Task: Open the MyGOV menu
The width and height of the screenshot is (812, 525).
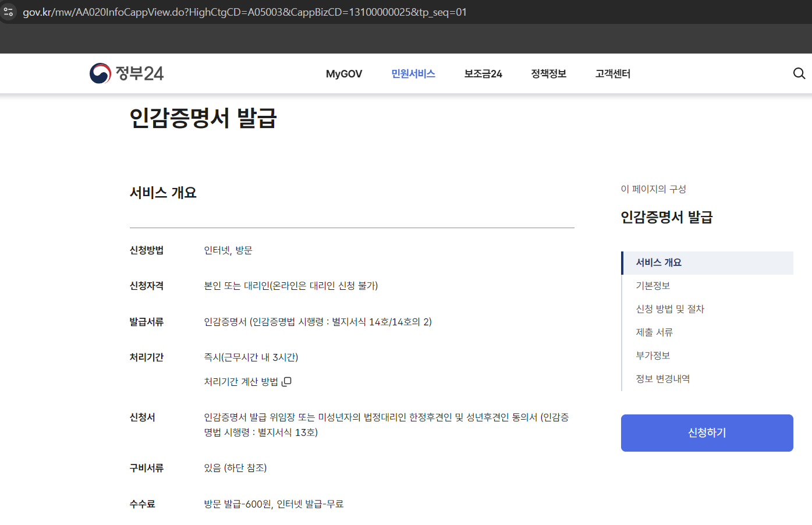Action: click(343, 73)
